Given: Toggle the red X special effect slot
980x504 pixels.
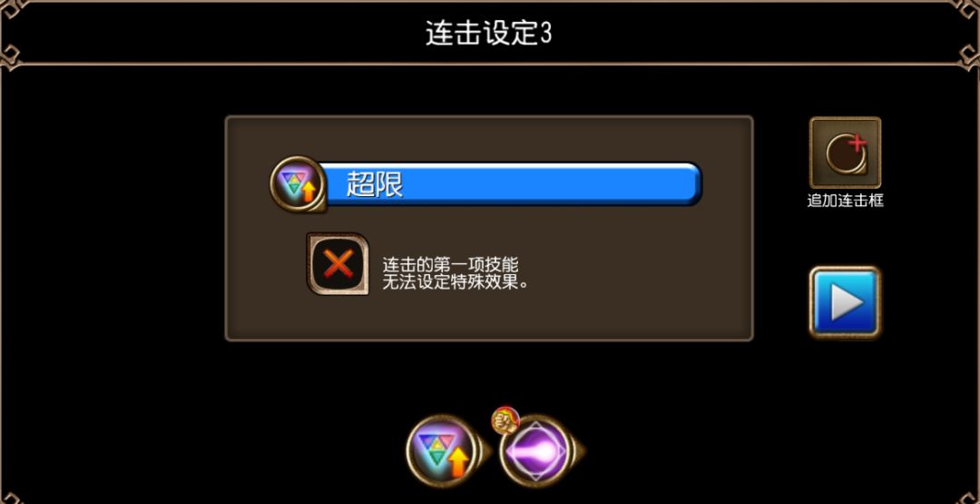Looking at the screenshot, I should point(338,264).
